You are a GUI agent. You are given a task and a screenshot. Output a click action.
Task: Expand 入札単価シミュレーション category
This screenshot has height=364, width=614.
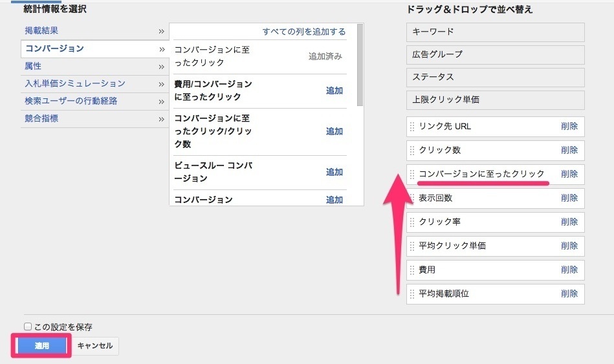94,83
